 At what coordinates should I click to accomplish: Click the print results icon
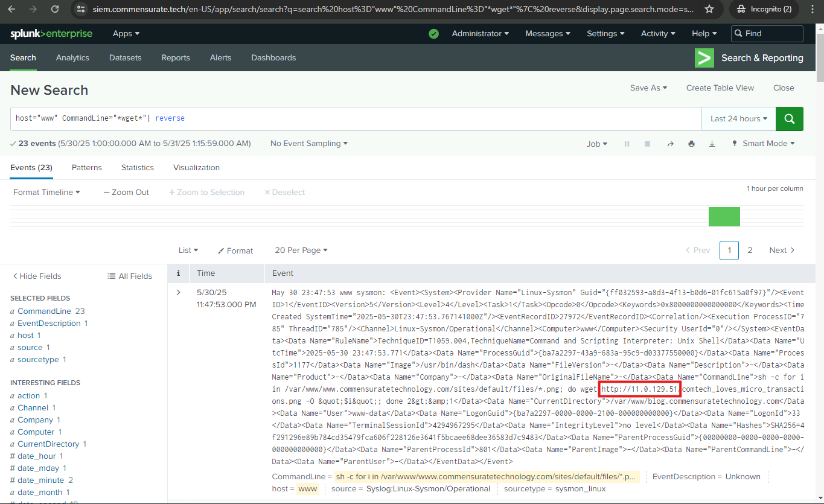[x=691, y=144]
